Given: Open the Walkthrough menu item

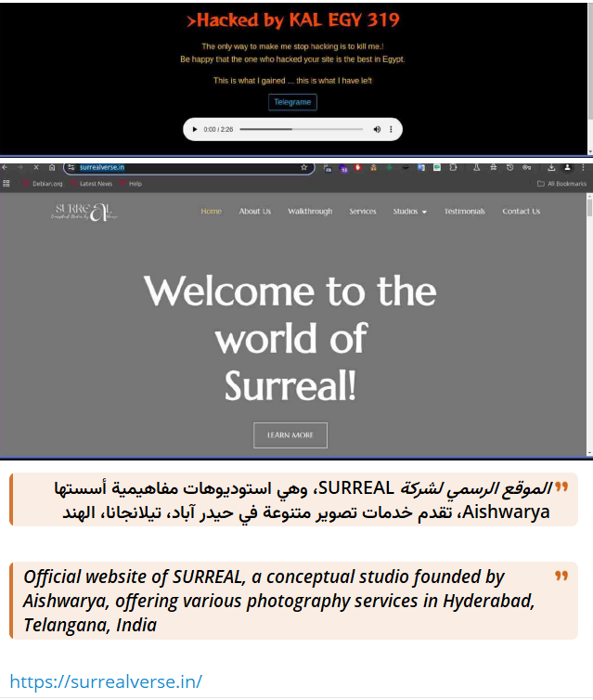Looking at the screenshot, I should coord(310,212).
